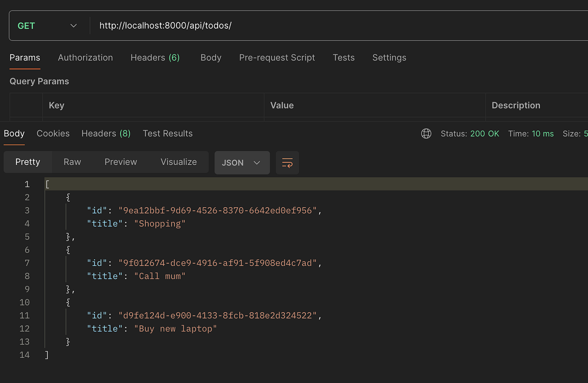Open the response Cookies tab
Screen dimensions: 588x383
pyautogui.click(x=53, y=133)
